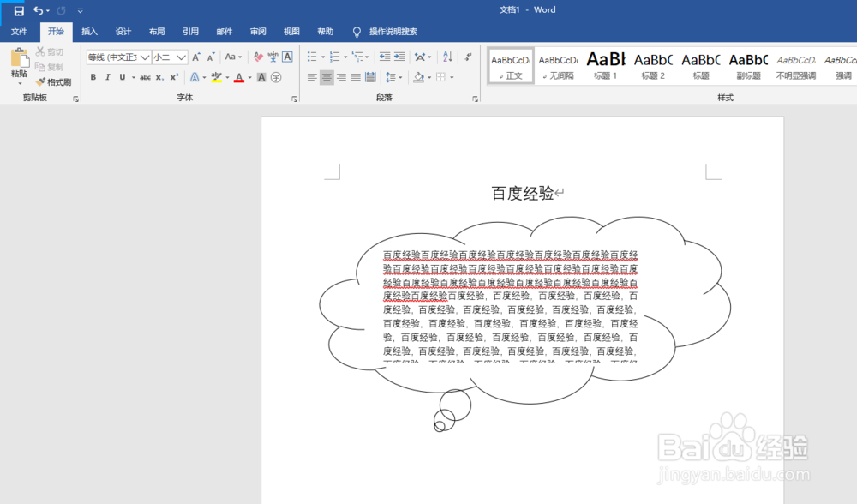Toggle bold B formatting
857x504 pixels.
click(x=93, y=78)
